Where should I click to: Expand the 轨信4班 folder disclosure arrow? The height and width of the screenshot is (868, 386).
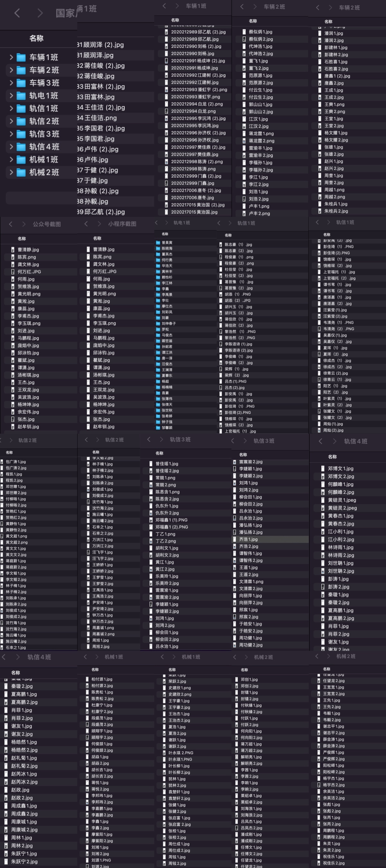[12, 147]
